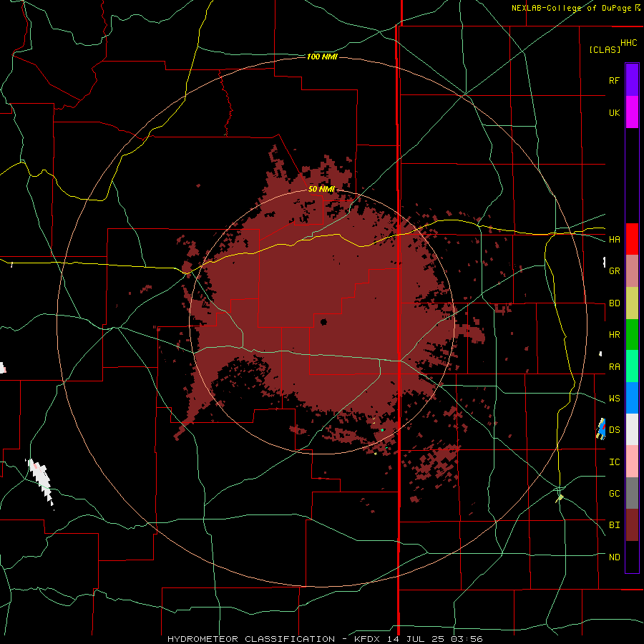Click the [CLAS] units label
Image resolution: width=644 pixels, height=644 pixels.
[x=605, y=49]
